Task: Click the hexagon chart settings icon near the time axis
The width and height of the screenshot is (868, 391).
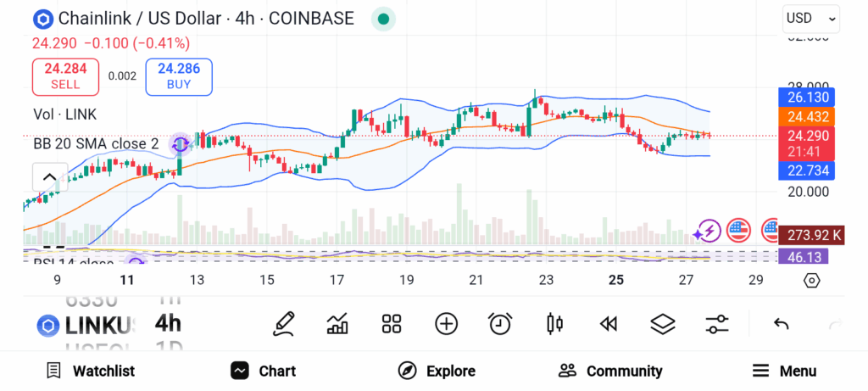Action: (811, 281)
